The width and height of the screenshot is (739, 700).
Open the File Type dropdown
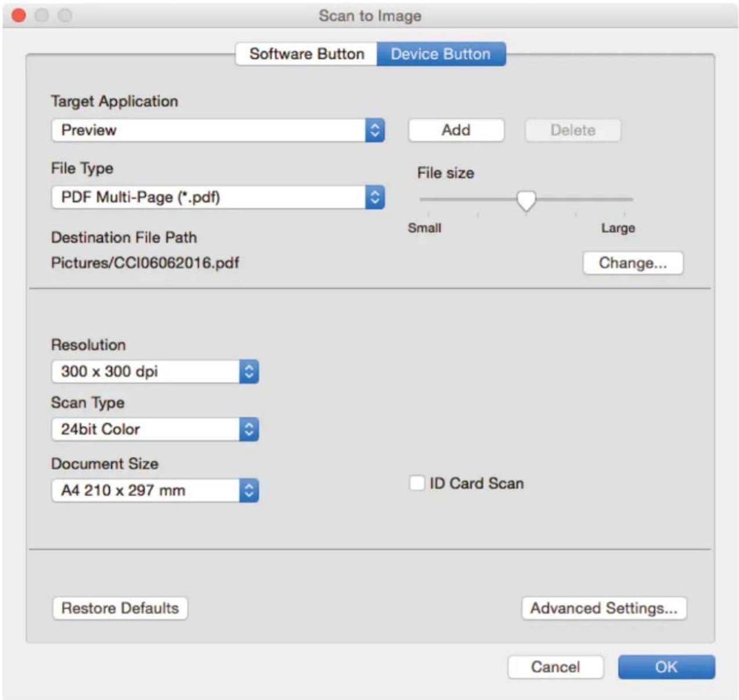218,197
